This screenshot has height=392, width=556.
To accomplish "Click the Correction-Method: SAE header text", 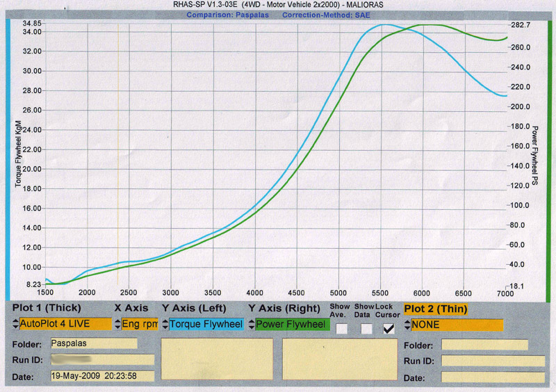I will [326, 15].
